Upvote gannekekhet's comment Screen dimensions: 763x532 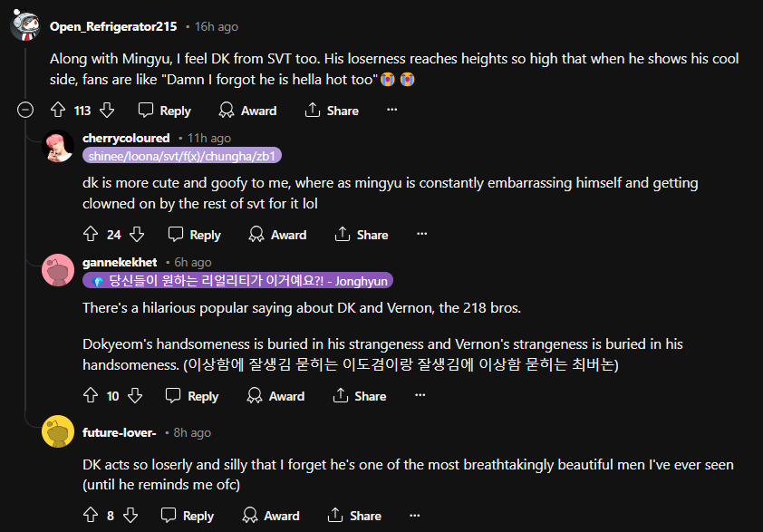[x=90, y=396]
